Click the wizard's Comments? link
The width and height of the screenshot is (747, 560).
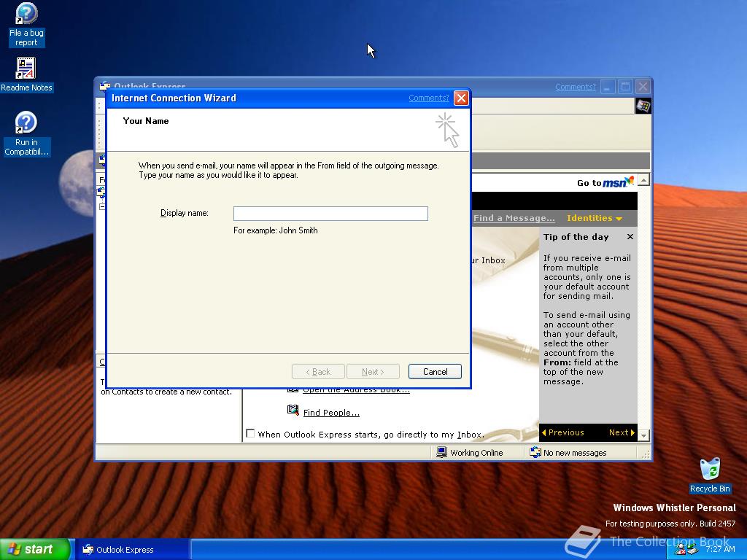coord(429,98)
